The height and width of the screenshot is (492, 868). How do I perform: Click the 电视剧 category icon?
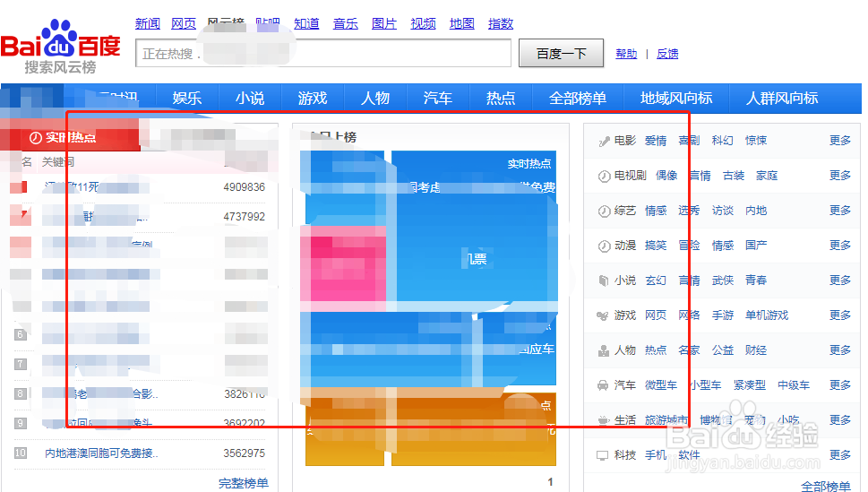tap(604, 177)
